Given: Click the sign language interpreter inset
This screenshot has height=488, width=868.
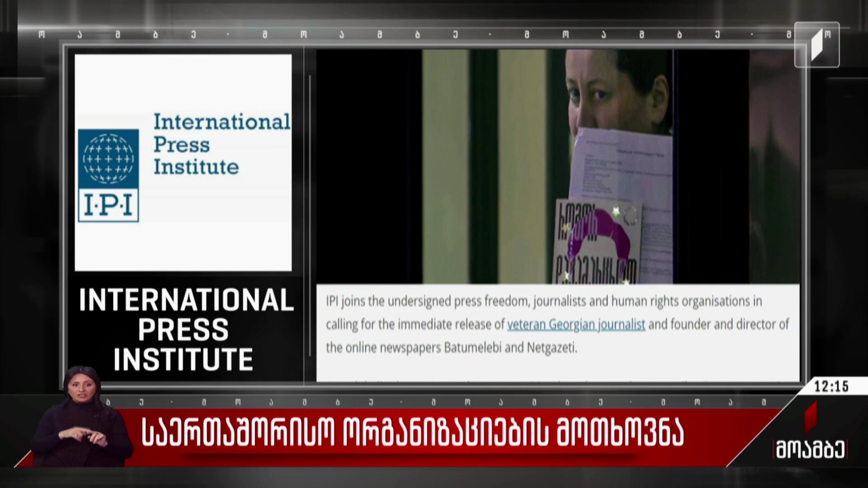Looking at the screenshot, I should point(82,416).
